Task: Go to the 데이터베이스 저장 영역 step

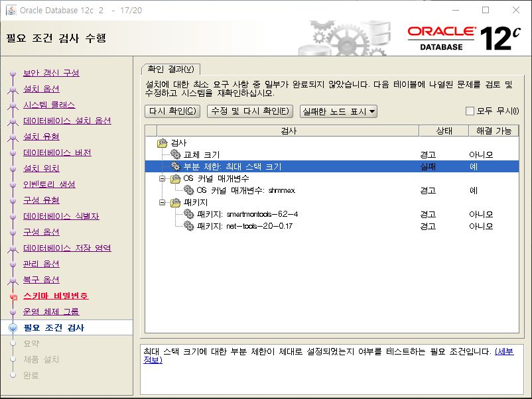Action: click(x=67, y=248)
